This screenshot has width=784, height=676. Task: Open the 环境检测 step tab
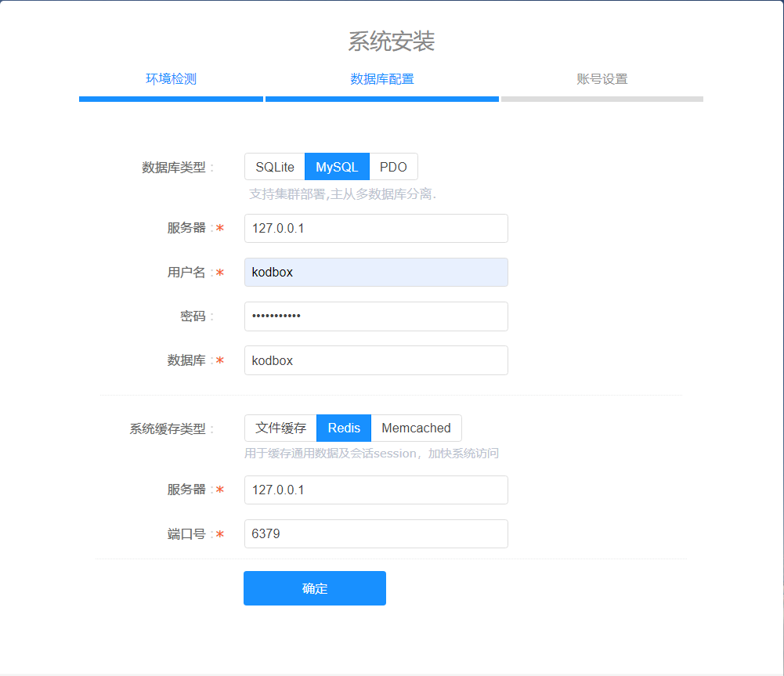(171, 79)
